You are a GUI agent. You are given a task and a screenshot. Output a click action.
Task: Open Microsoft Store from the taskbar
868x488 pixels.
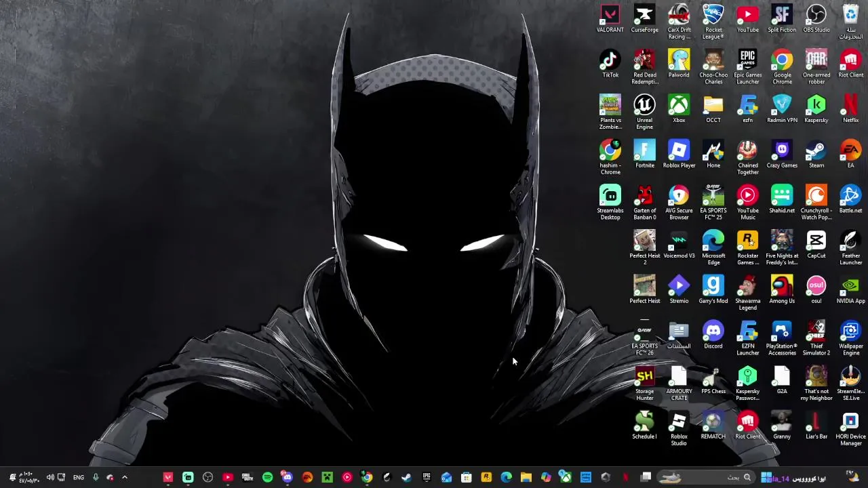click(x=466, y=477)
